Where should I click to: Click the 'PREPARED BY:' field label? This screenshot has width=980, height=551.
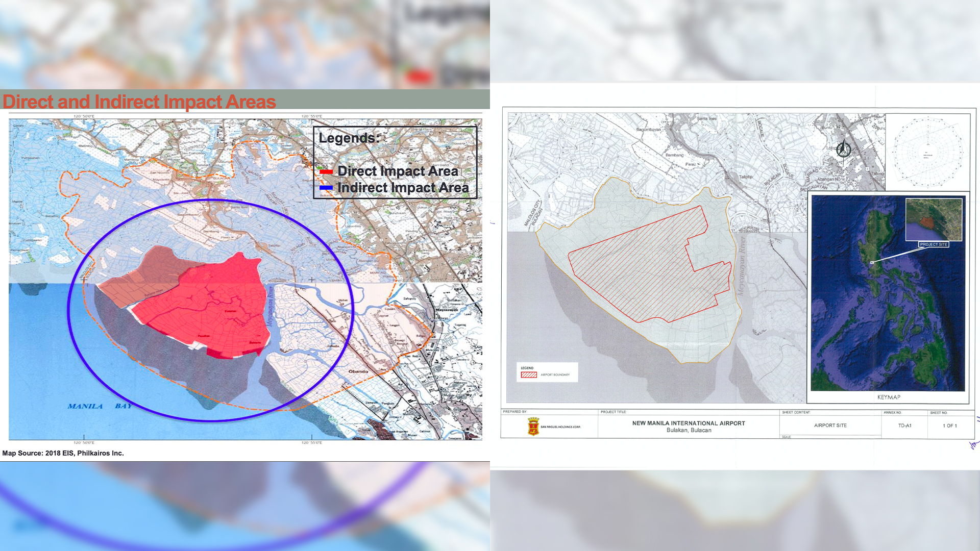click(515, 412)
